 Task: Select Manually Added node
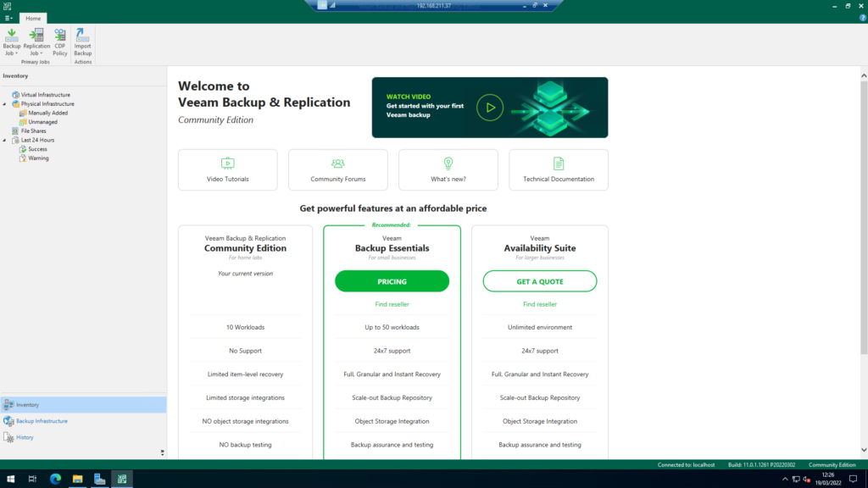(47, 113)
